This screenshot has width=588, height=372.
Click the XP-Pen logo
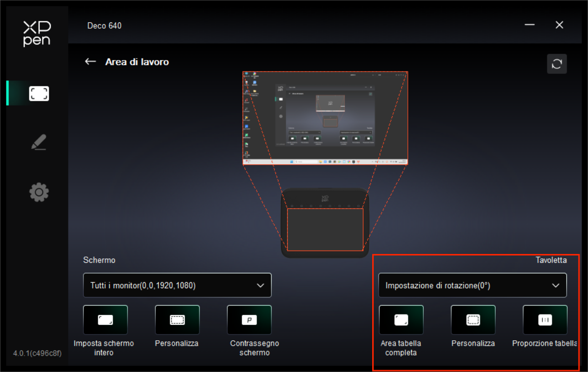click(x=37, y=34)
